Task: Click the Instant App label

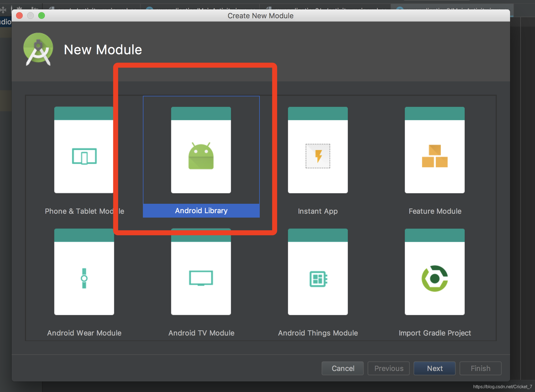Action: pyautogui.click(x=318, y=211)
